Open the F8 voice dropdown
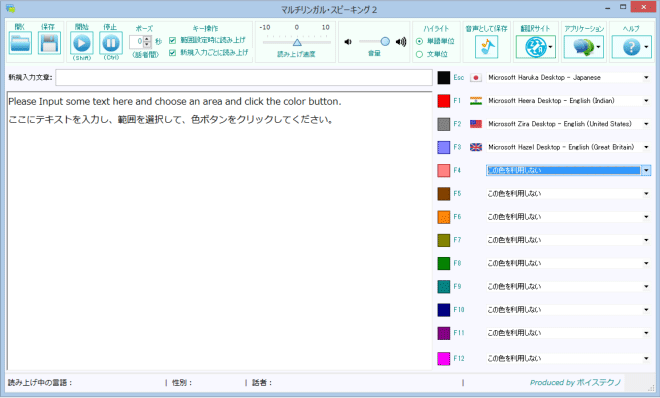Viewport: 660px width, 398px height. tap(568, 263)
